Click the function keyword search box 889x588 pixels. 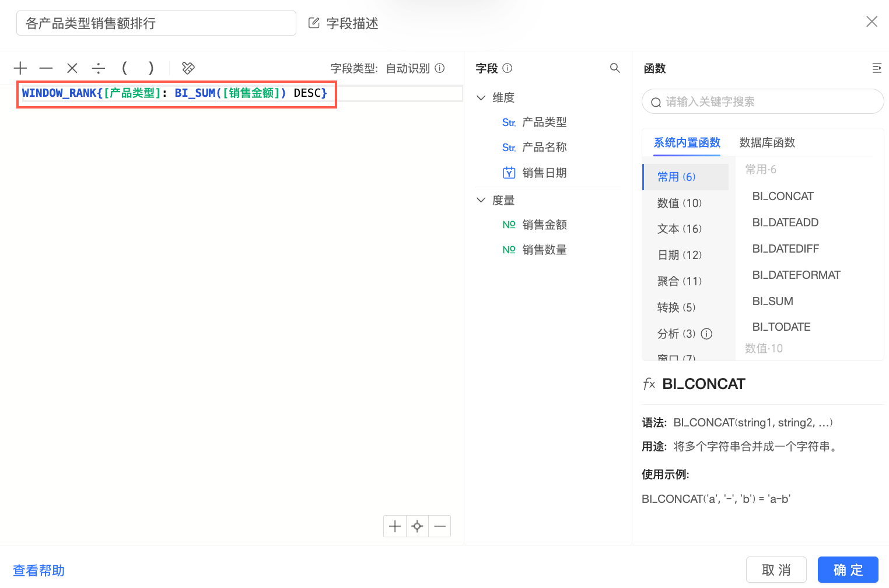tap(763, 101)
